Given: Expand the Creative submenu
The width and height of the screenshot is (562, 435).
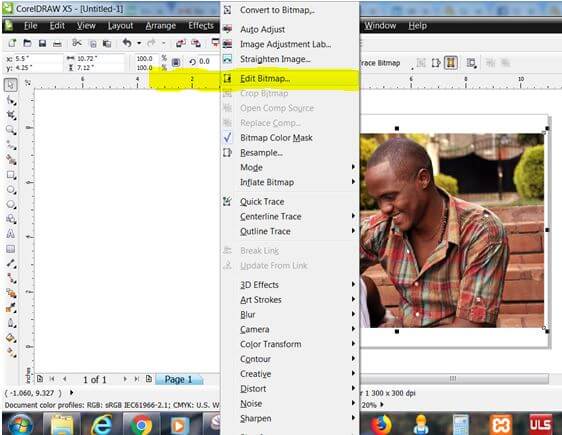Looking at the screenshot, I should [x=290, y=374].
